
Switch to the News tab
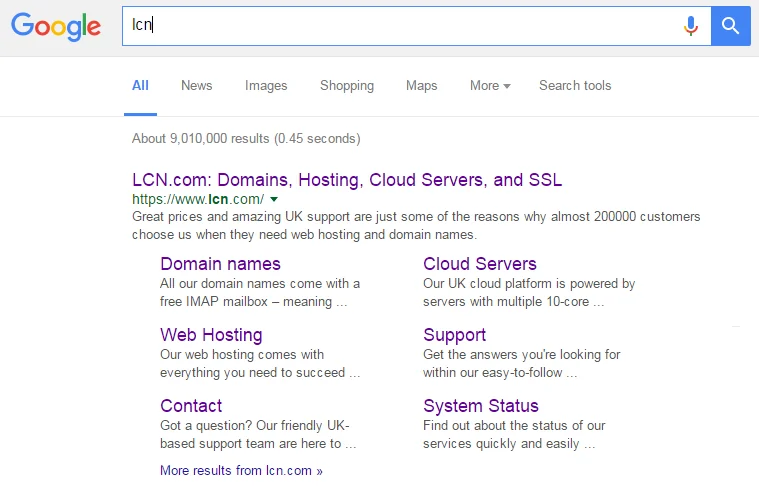[x=197, y=86]
